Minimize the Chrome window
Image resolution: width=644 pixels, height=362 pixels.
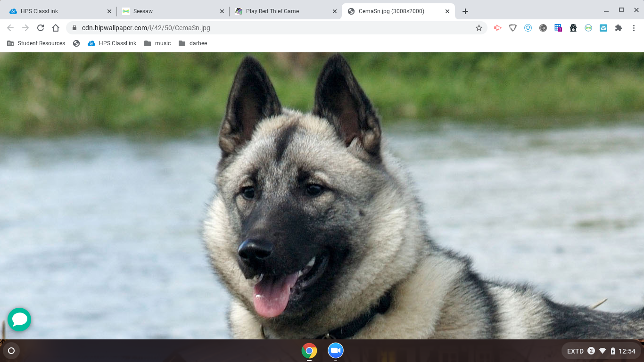coord(606,11)
